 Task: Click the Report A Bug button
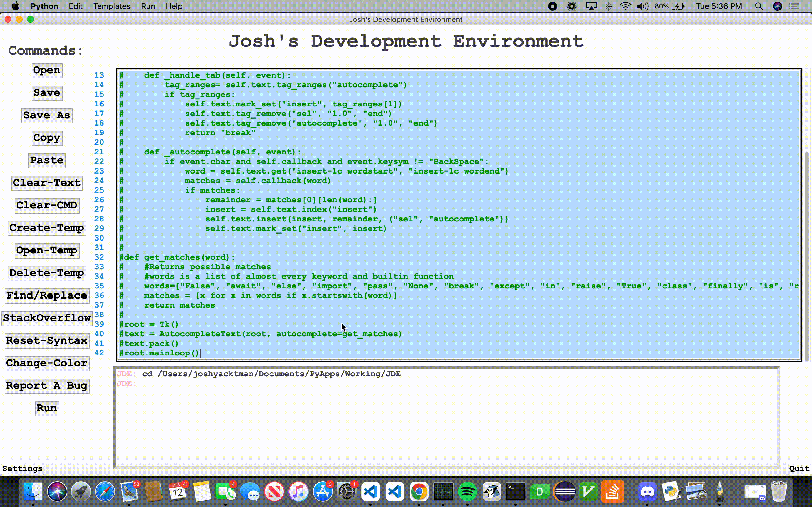[x=47, y=386]
